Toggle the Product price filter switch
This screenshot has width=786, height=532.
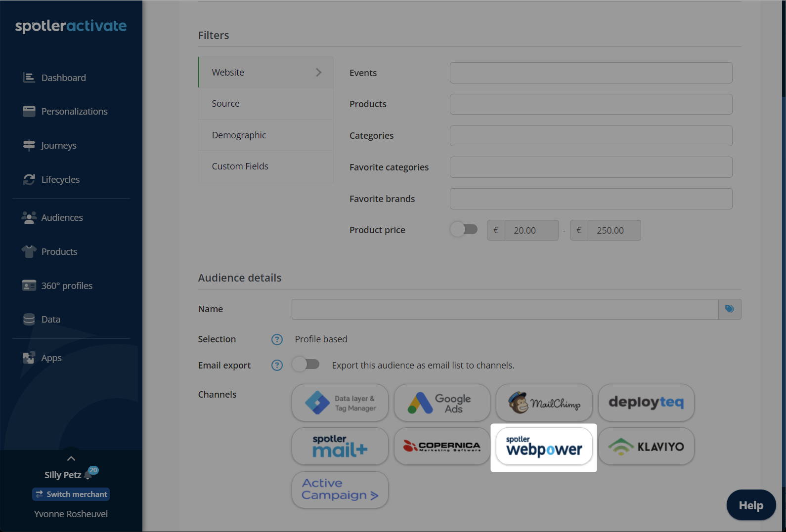464,230
